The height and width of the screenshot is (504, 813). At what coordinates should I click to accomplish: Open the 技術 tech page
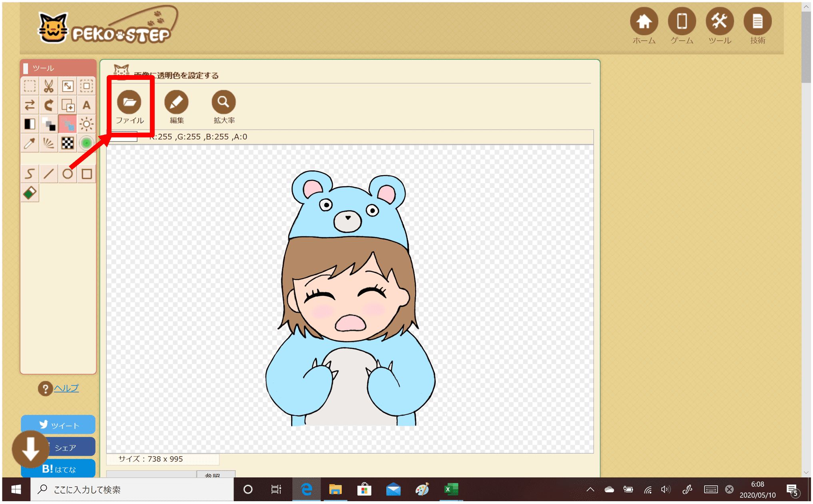[x=757, y=26]
